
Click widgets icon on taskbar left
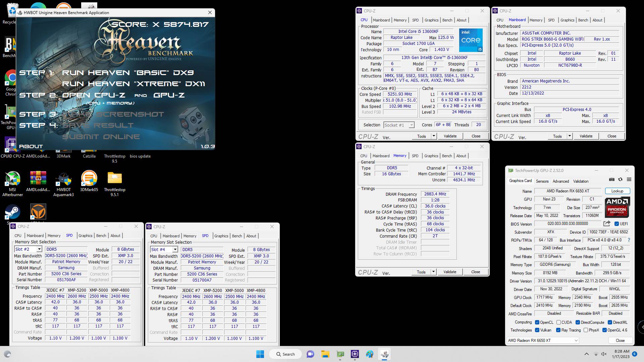click(x=7, y=354)
